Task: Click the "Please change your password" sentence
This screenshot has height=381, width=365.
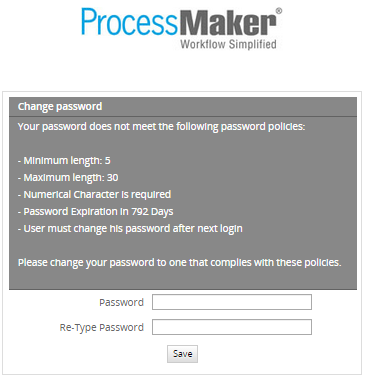Action: 180,263
